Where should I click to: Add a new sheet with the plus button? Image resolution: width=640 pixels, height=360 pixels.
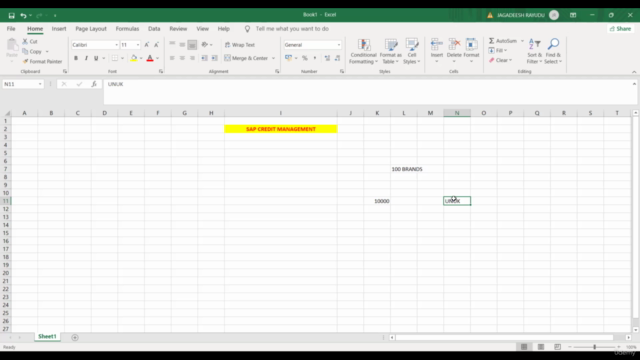tap(75, 337)
